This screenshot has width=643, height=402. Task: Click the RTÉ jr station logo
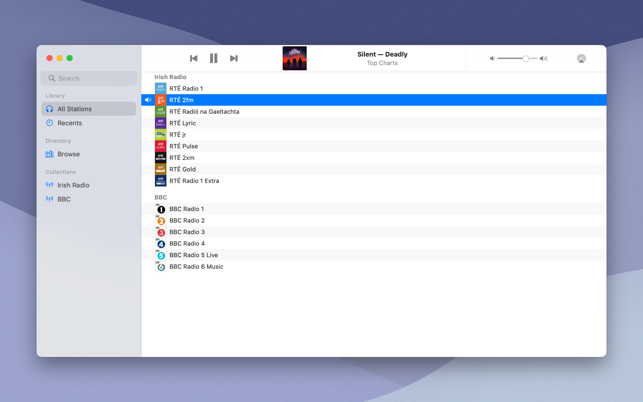pos(161,134)
